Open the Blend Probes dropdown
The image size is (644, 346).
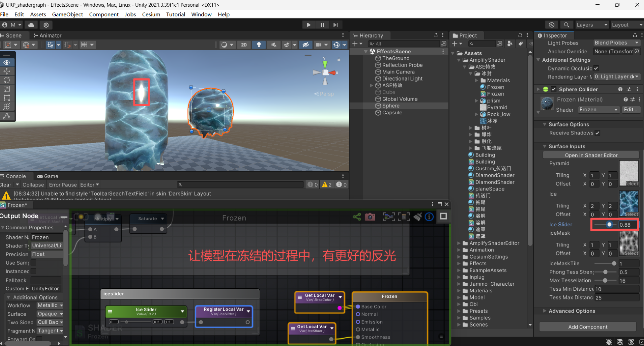616,43
